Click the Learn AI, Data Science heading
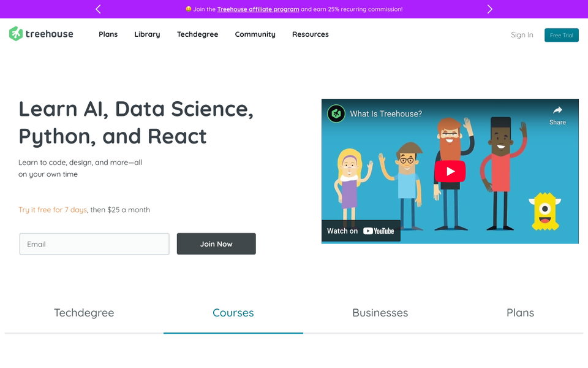The width and height of the screenshot is (588, 368). 136,123
